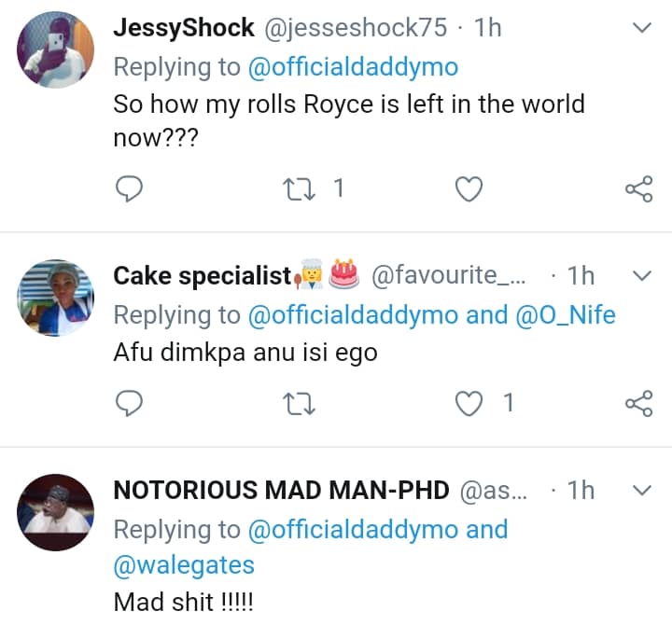Screen dimensions: 672x625
Task: Retweet Cake specialist's tweet
Action: click(x=299, y=403)
